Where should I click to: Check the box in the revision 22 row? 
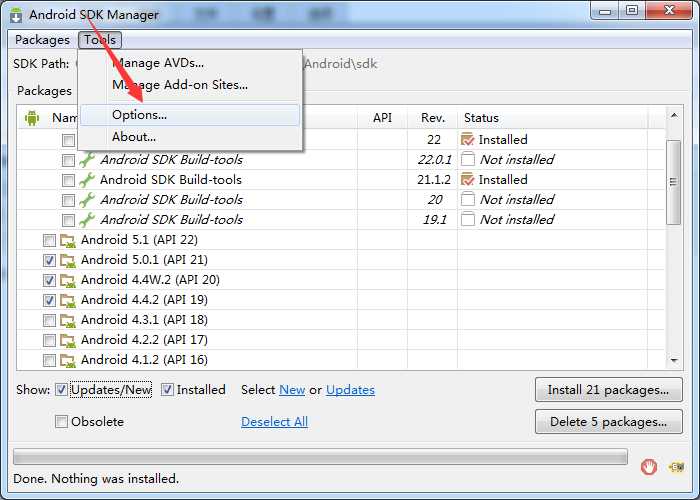[x=68, y=140]
